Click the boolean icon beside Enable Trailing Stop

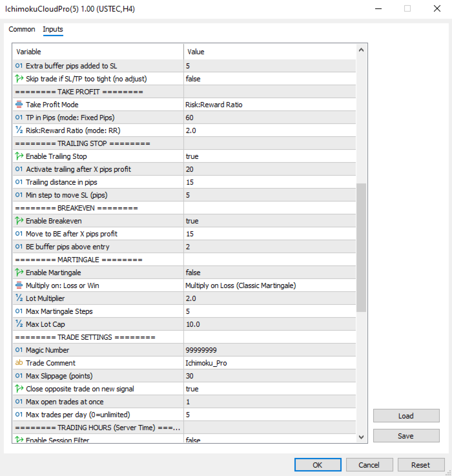click(19, 156)
